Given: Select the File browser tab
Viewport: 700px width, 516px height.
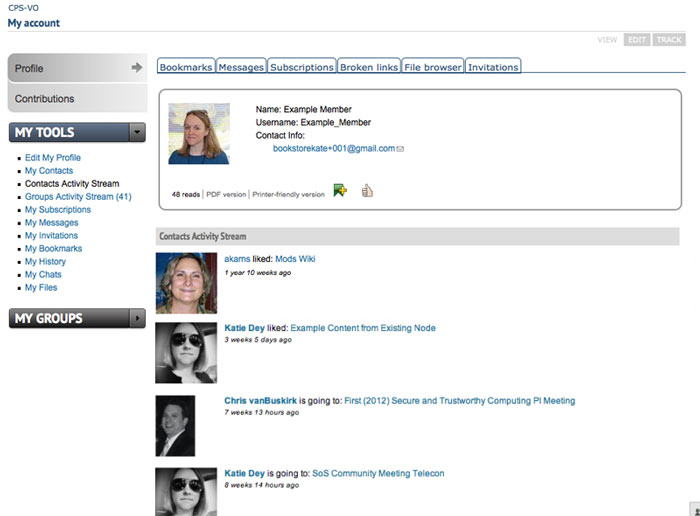Looking at the screenshot, I should click(433, 67).
